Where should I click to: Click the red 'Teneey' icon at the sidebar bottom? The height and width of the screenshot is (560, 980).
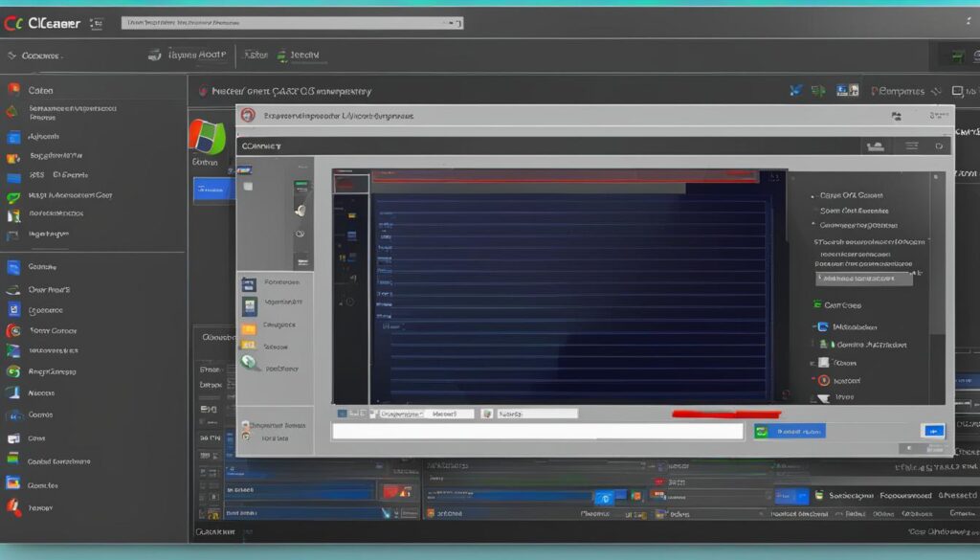click(x=13, y=507)
